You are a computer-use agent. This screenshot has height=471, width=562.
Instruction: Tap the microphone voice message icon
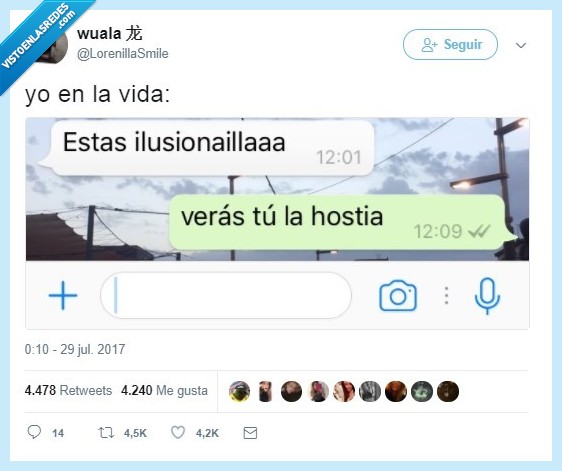[487, 296]
